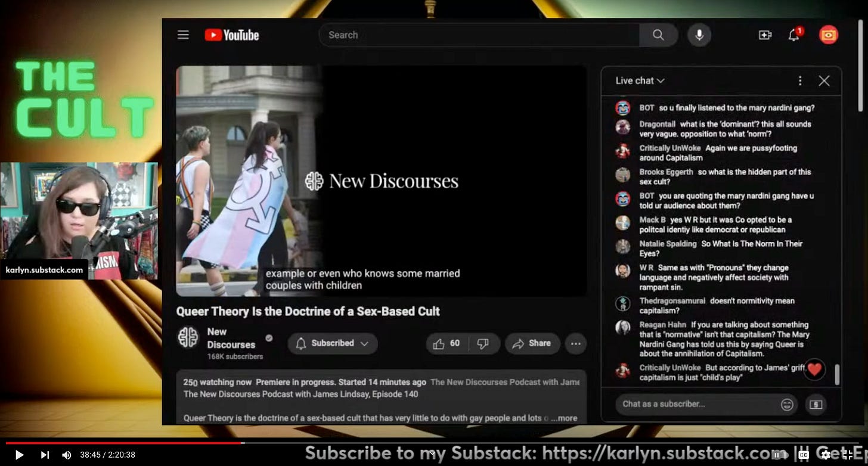Click the Episode 140 description line
This screenshot has height=466, width=868.
pyautogui.click(x=301, y=394)
